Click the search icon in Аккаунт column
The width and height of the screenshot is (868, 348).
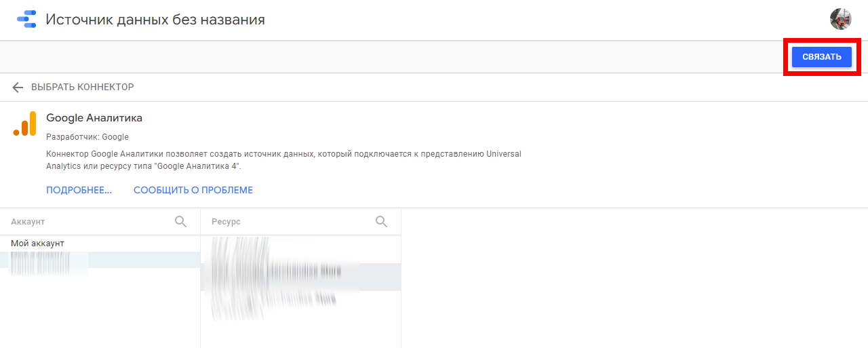180,221
